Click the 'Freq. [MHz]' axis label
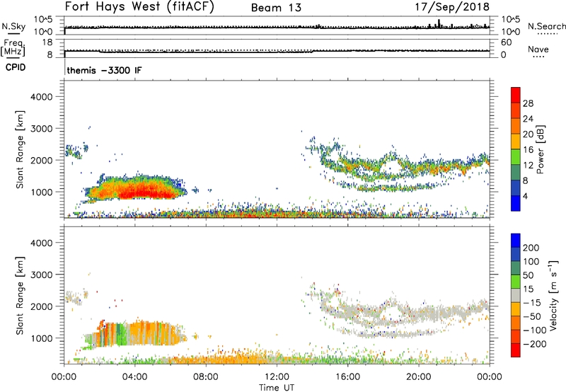The image size is (566, 392). coord(13,47)
